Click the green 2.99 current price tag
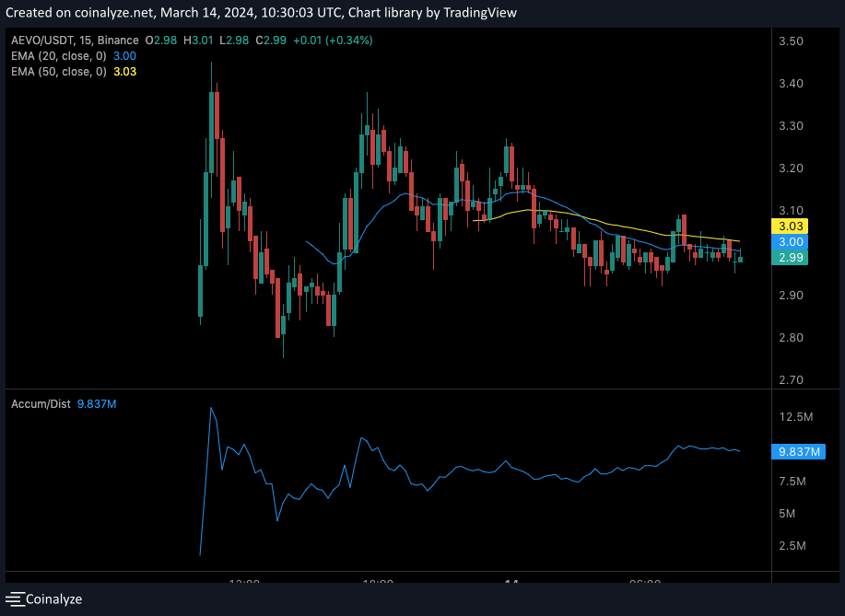845x616 pixels. (792, 258)
